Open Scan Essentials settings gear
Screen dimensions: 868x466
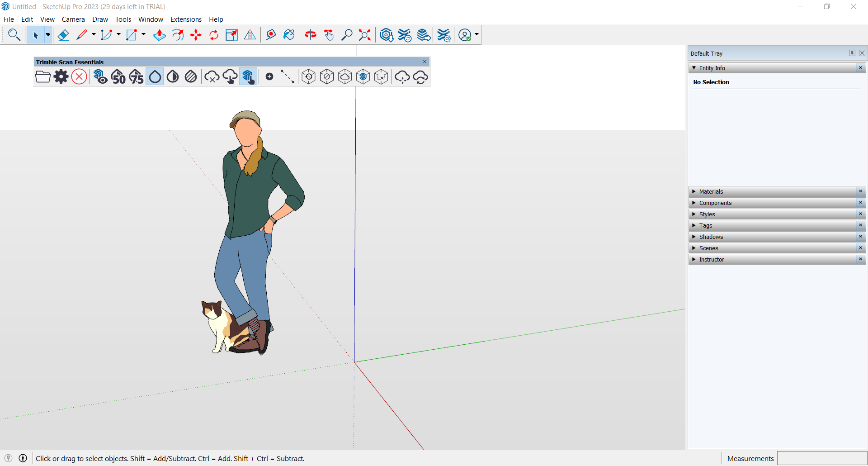click(61, 77)
